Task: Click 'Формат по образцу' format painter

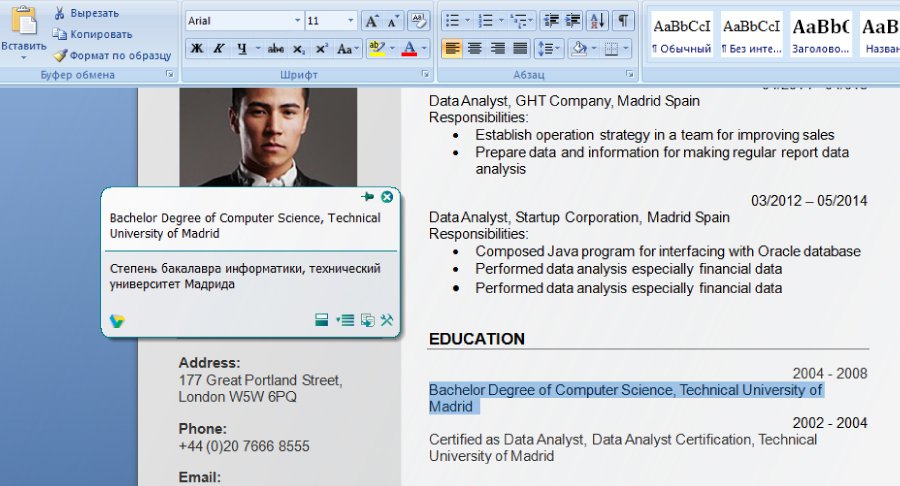Action: pos(110,55)
